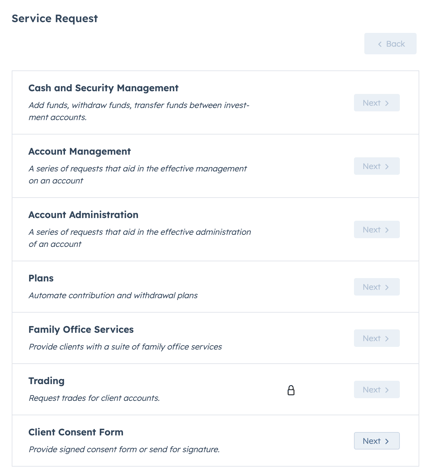Select the Account Management heading
This screenshot has width=434, height=475.
[79, 151]
